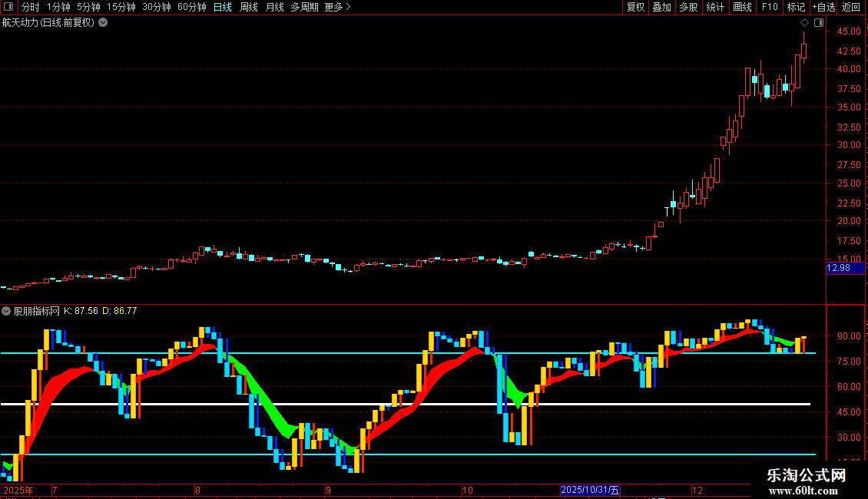Select the 60分钟 period
The height and width of the screenshot is (499, 868).
click(x=191, y=7)
